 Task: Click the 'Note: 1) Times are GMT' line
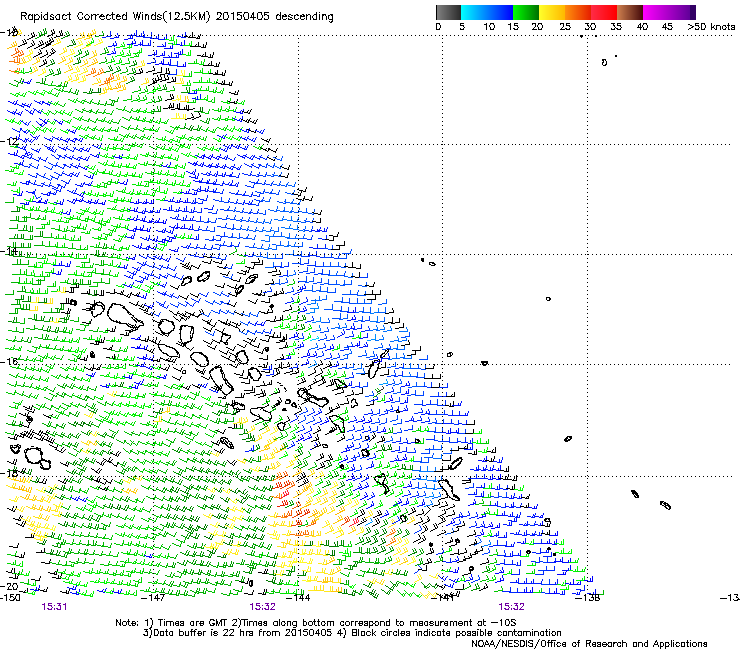(316, 623)
